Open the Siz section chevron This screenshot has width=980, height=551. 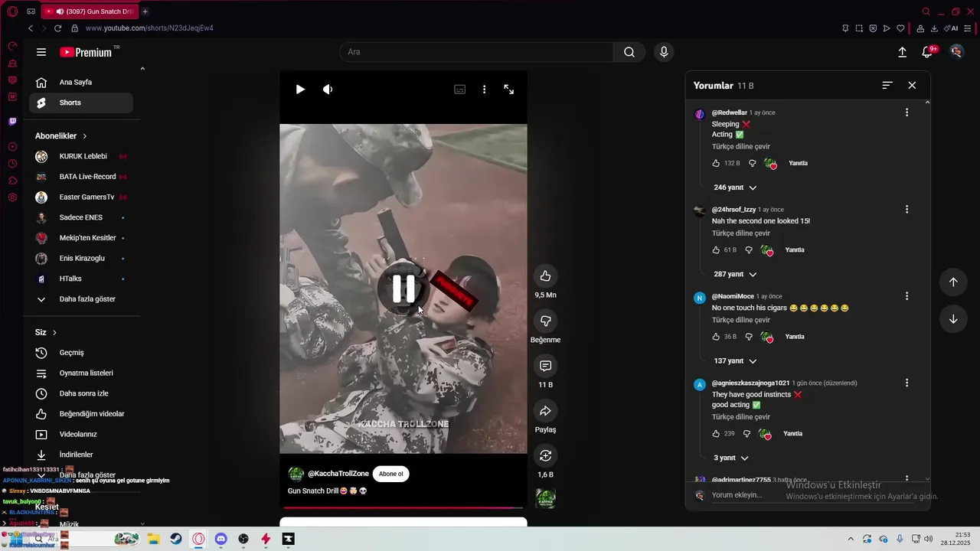[54, 333]
